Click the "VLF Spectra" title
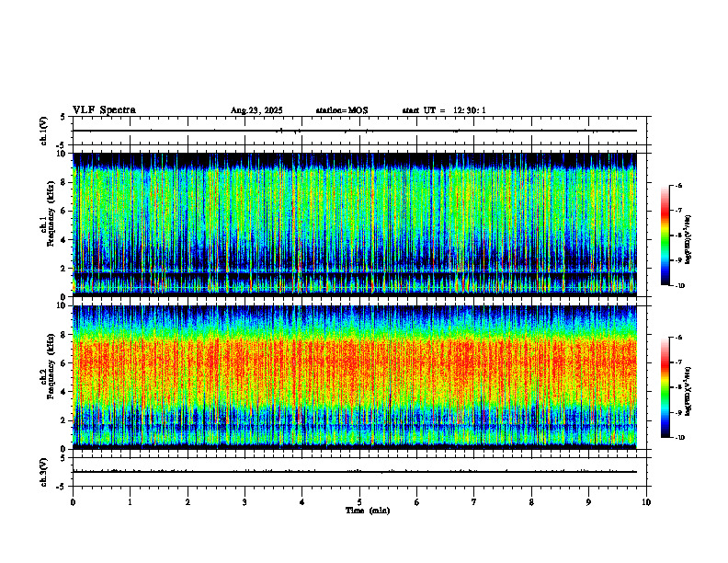The height and width of the screenshot is (563, 728). pos(104,110)
